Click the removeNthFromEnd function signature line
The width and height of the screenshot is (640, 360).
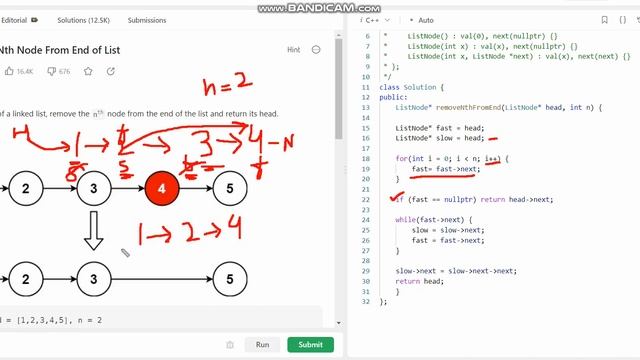point(499,108)
